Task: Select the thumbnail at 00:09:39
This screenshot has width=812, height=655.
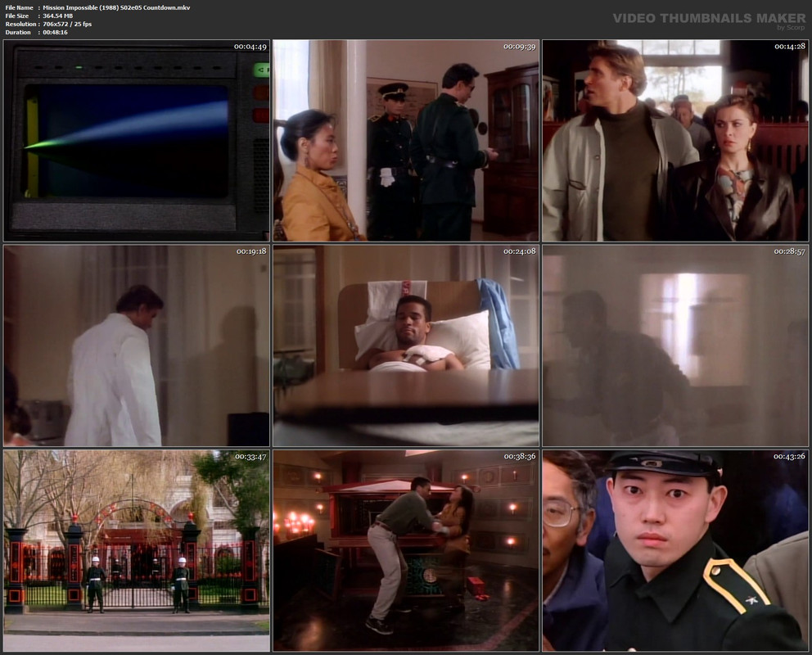Action: [406, 141]
